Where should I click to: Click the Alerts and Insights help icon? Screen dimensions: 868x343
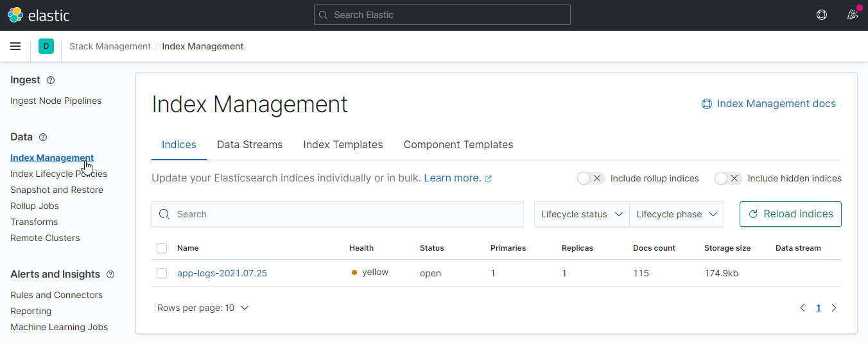point(110,274)
